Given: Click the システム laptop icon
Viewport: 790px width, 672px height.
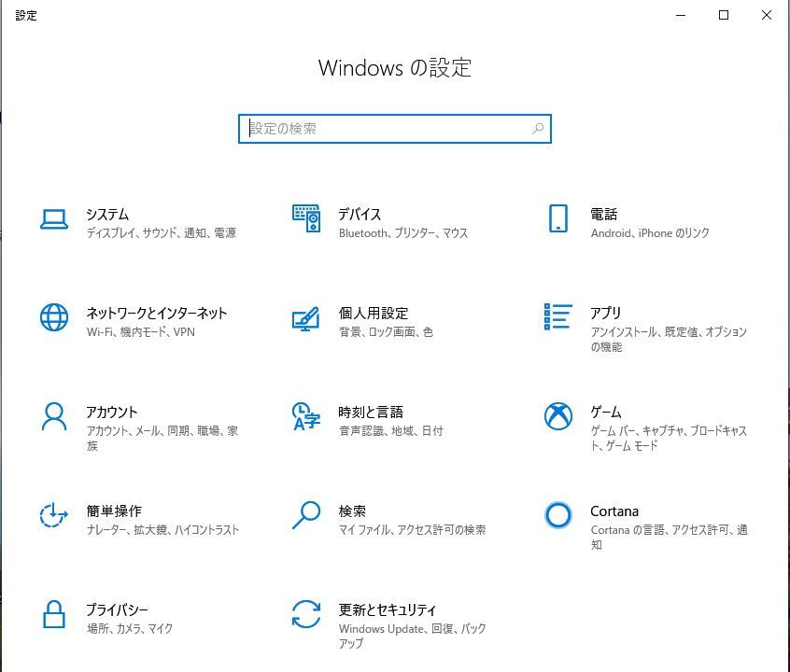Looking at the screenshot, I should [x=54, y=219].
